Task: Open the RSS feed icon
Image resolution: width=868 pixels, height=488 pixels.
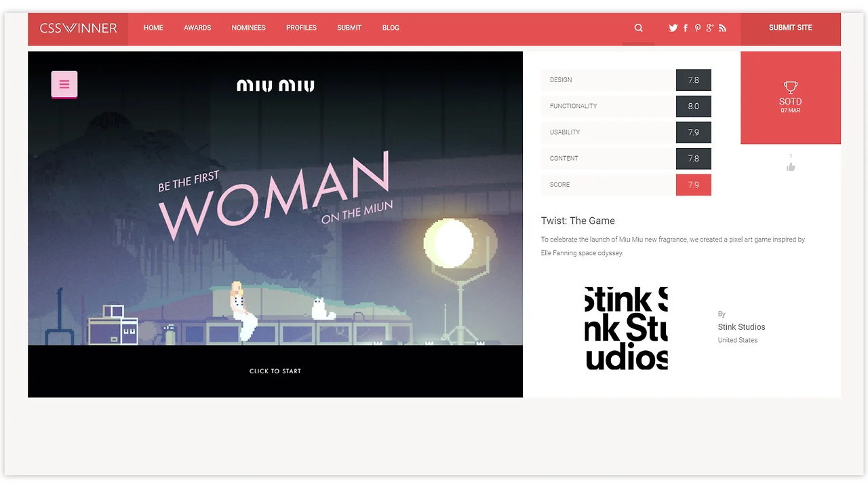Action: (x=722, y=28)
